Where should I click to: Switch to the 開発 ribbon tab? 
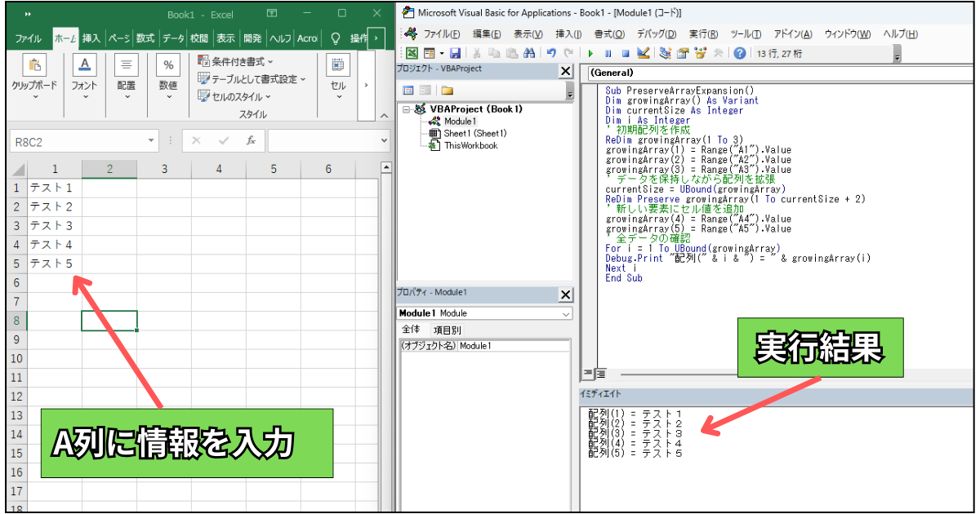point(253,38)
